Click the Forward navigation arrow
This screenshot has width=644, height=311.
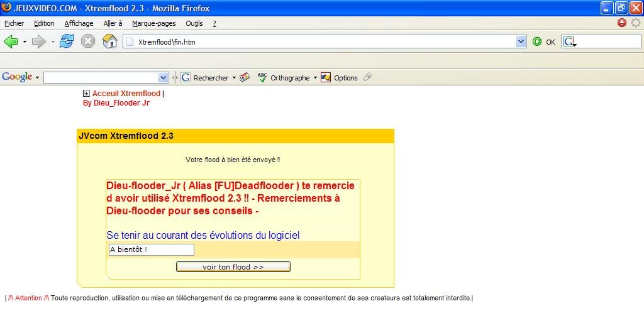point(39,41)
